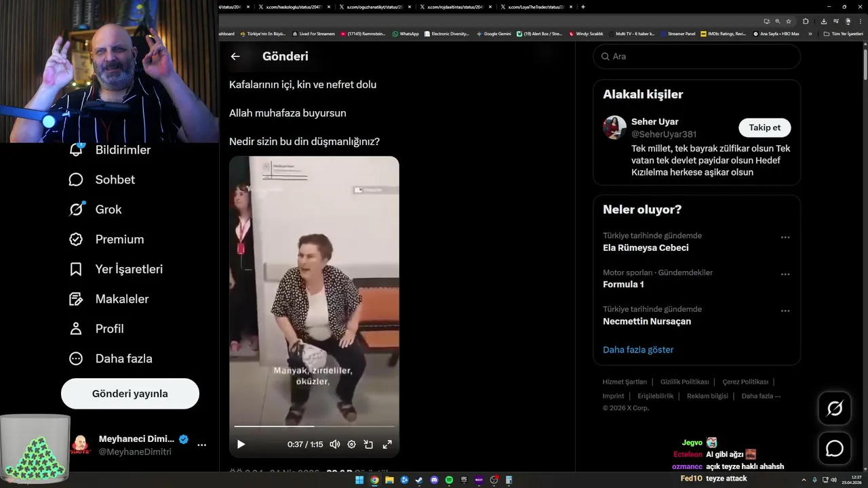868x488 pixels.
Task: Open Sohbet chat in sidebar
Action: pyautogui.click(x=102, y=180)
